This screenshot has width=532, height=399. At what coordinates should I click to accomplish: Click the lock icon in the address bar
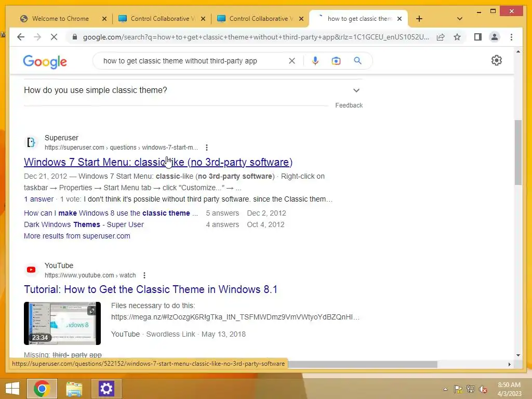click(75, 37)
